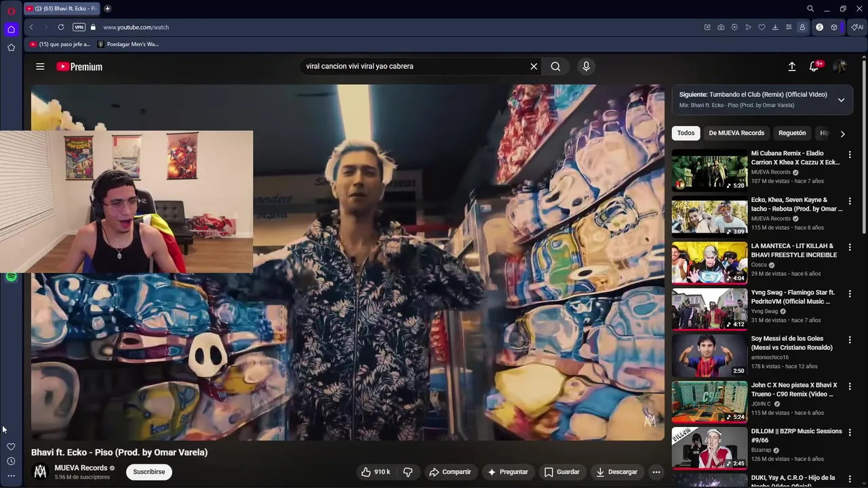
Task: Click the address bar URL
Action: click(x=136, y=27)
